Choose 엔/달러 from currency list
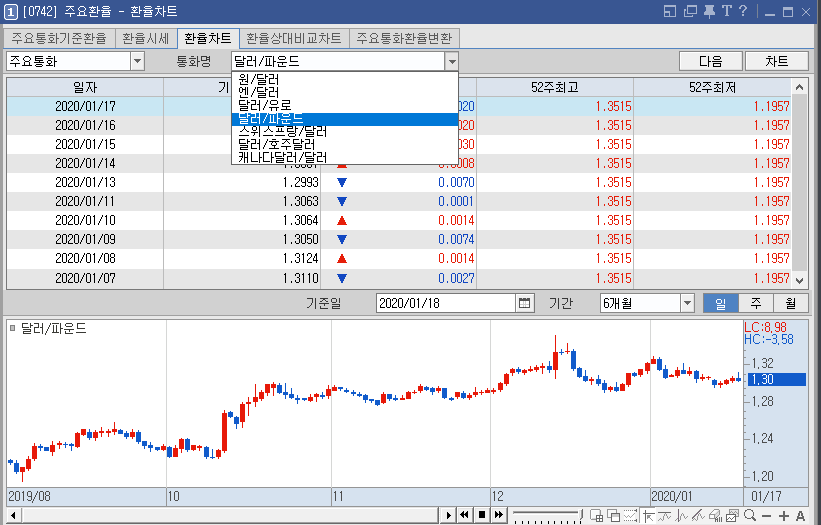The width and height of the screenshot is (821, 525). (x=345, y=93)
